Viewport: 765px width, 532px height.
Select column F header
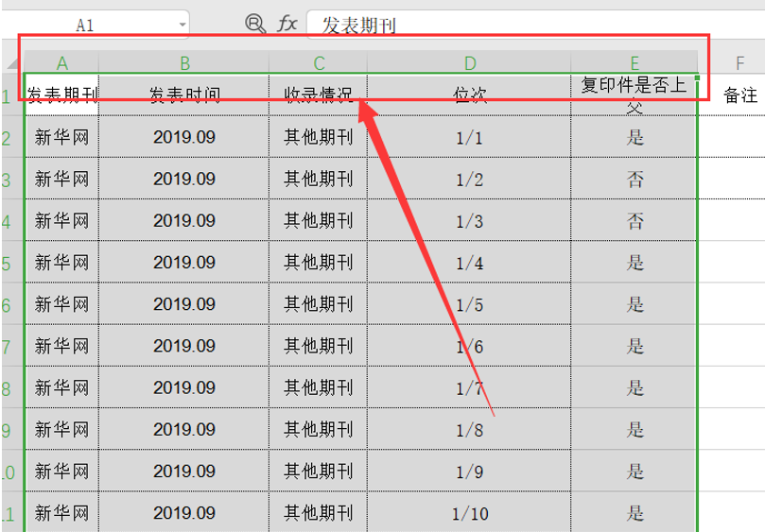tap(739, 63)
